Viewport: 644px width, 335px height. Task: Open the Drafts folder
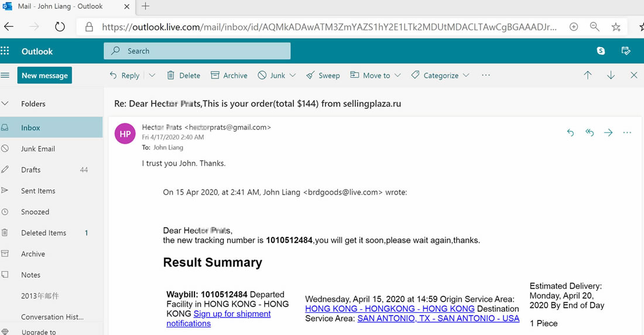[x=31, y=170]
